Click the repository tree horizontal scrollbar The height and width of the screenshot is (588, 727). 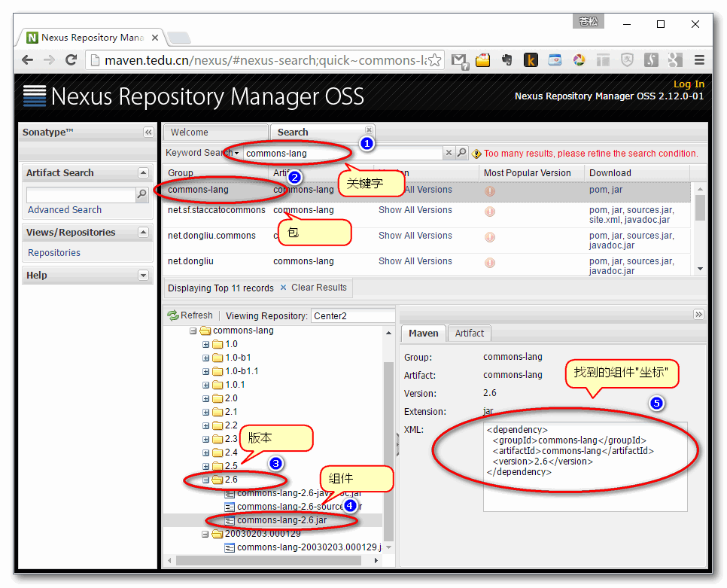point(269,561)
